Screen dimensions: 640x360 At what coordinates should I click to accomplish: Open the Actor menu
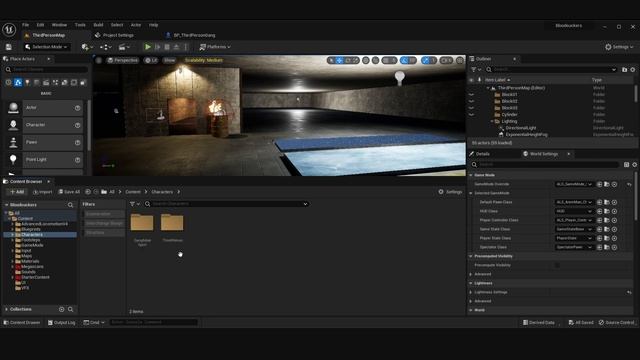pos(136,25)
